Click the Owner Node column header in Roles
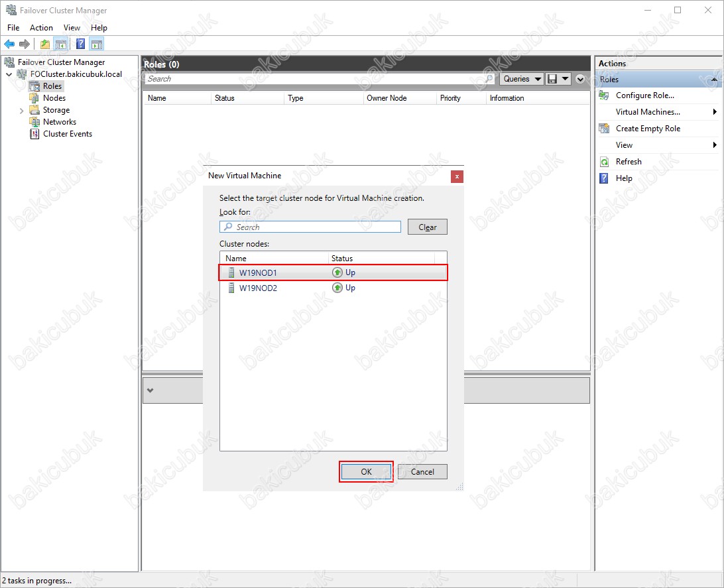This screenshot has height=588, width=724. tap(399, 98)
